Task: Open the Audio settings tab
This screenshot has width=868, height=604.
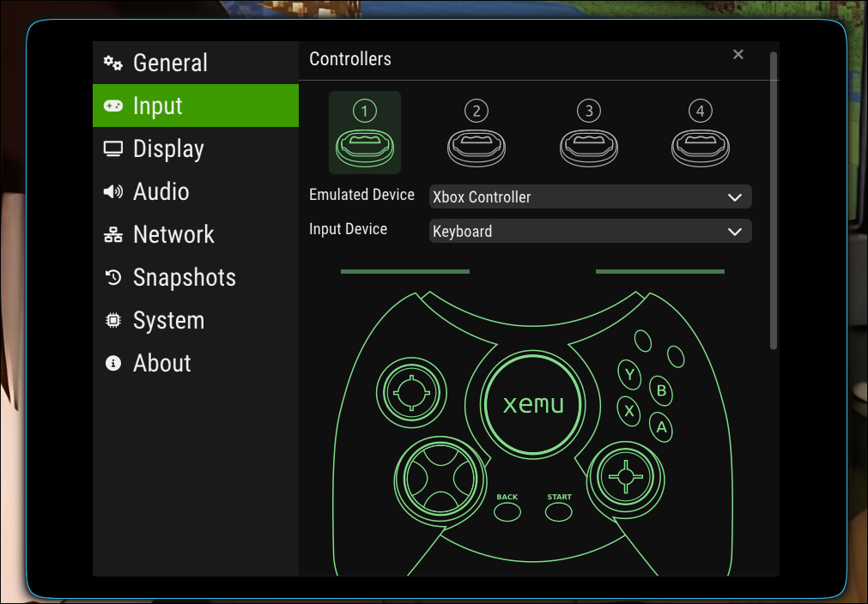Action: click(196, 191)
